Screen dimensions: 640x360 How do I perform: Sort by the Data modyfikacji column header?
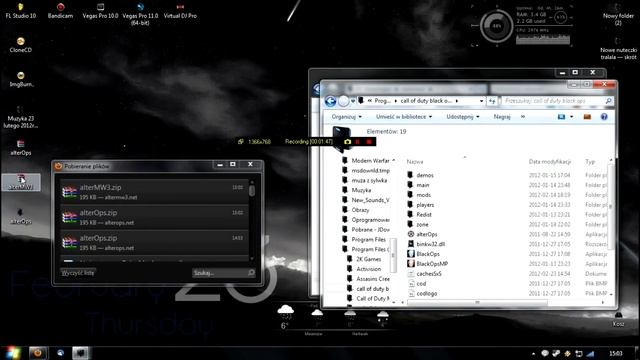point(549,162)
